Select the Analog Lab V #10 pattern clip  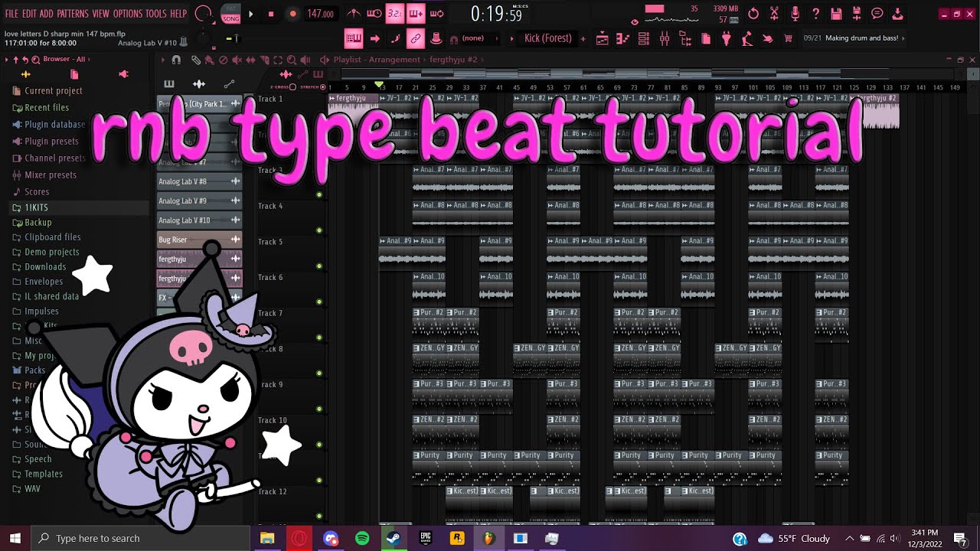pyautogui.click(x=199, y=220)
